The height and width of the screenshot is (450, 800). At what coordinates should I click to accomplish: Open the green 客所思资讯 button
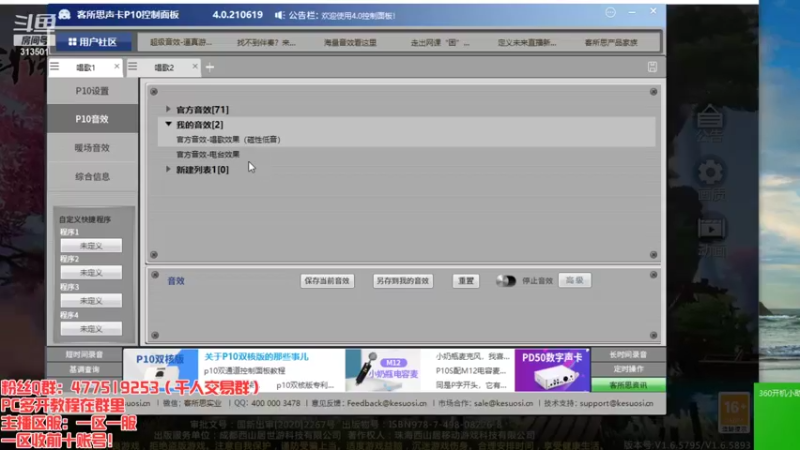[629, 385]
